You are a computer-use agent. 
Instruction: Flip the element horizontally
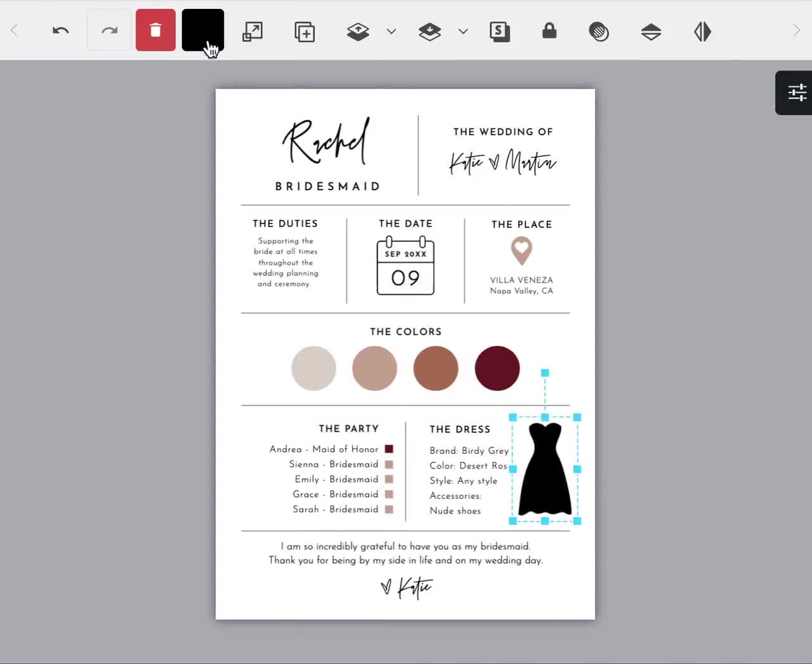click(x=702, y=32)
